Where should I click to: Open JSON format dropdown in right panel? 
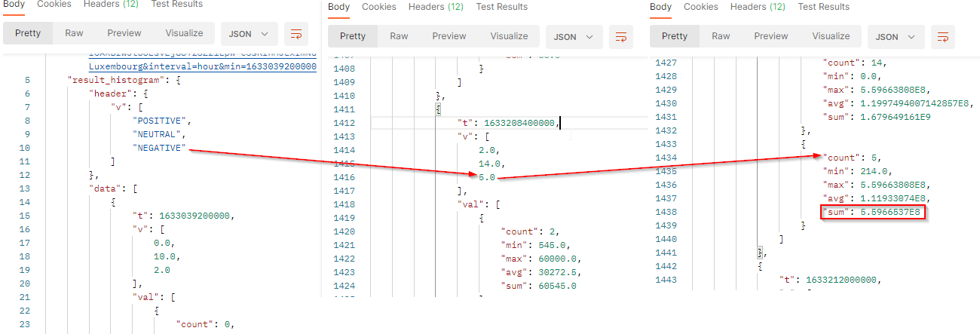click(896, 36)
